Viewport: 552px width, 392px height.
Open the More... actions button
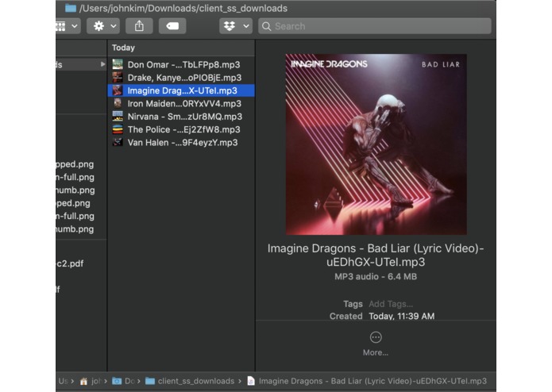(x=376, y=344)
